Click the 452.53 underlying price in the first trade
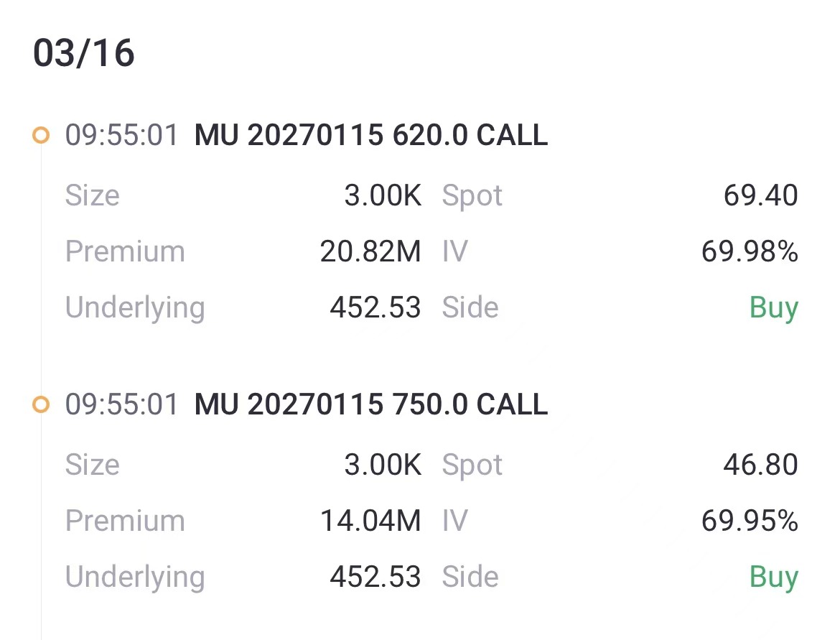840x640 pixels. tap(375, 307)
